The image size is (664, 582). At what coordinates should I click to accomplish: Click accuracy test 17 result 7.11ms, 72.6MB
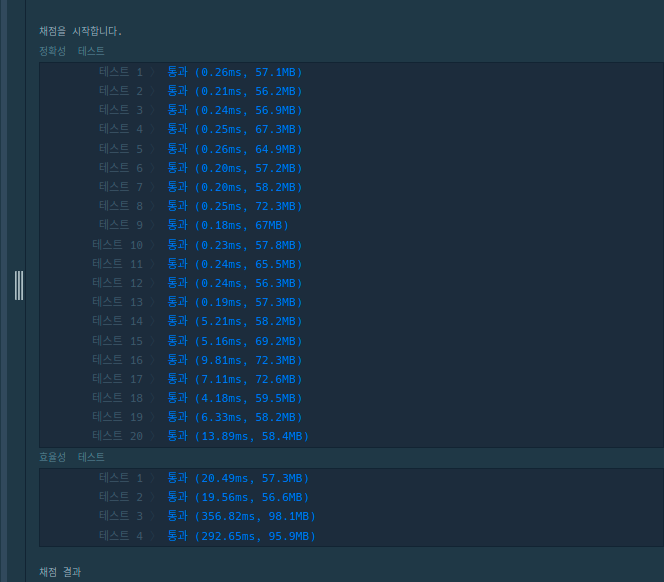[x=235, y=380]
